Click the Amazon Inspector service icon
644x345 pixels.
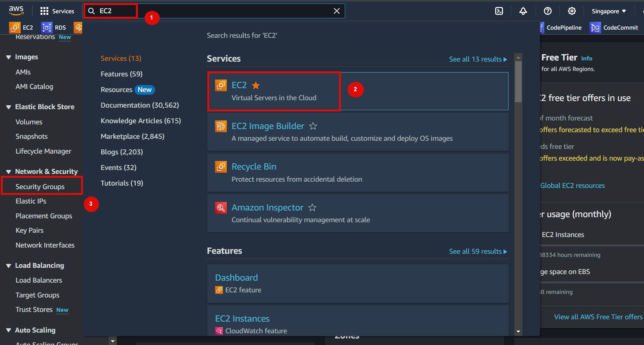coord(221,208)
